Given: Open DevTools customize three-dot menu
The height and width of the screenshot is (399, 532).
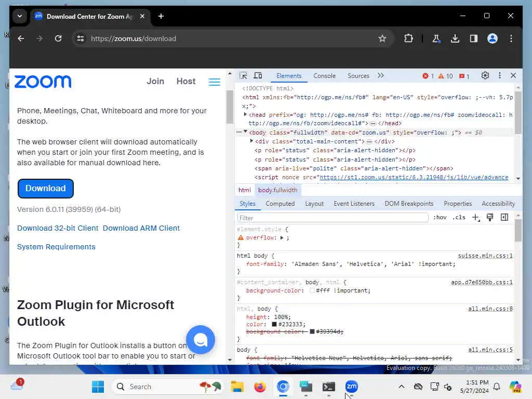Looking at the screenshot, I should [x=499, y=76].
